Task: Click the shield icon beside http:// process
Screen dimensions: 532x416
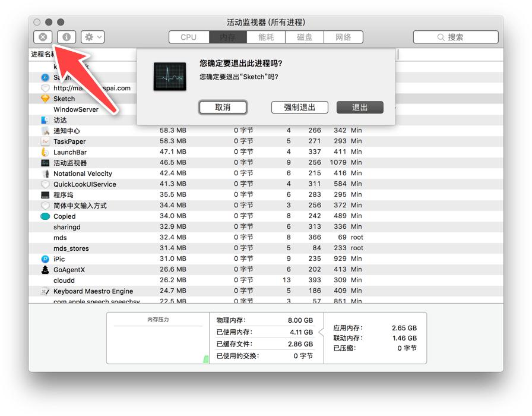Action: [x=45, y=88]
